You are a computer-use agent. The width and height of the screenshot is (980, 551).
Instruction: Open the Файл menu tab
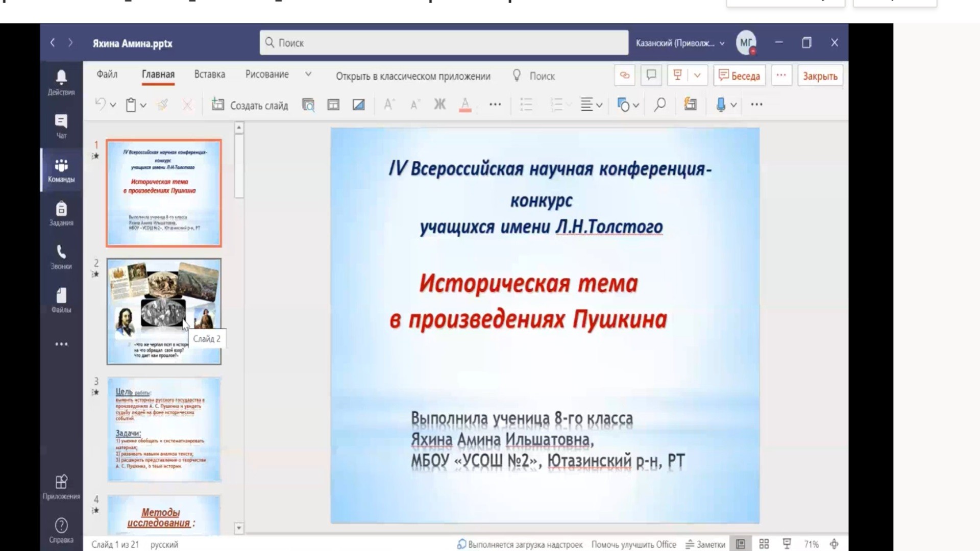pos(107,74)
